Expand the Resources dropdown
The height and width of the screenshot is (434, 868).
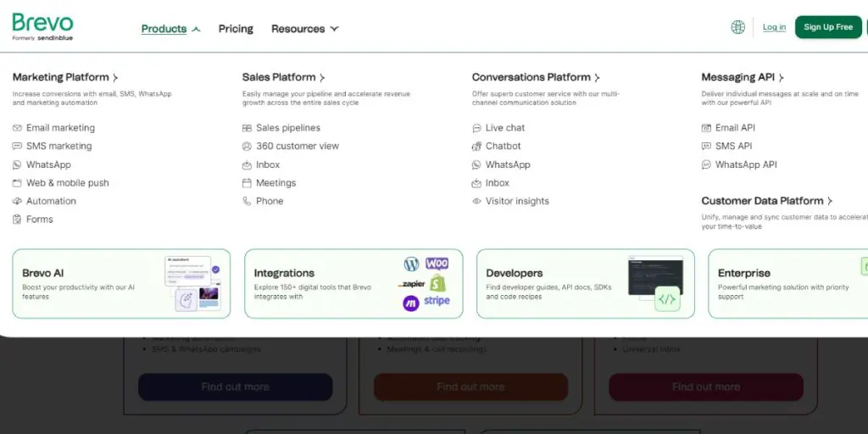point(304,29)
